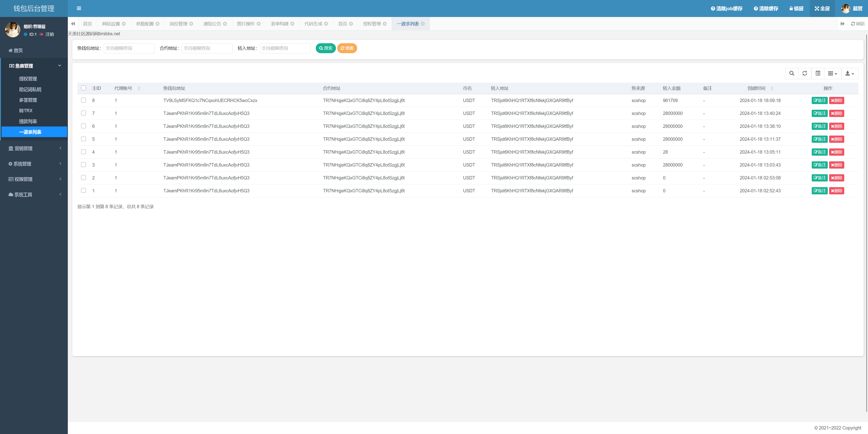The width and height of the screenshot is (868, 434).
Task: Close the 网站设置 tab via its x icon
Action: click(x=124, y=24)
